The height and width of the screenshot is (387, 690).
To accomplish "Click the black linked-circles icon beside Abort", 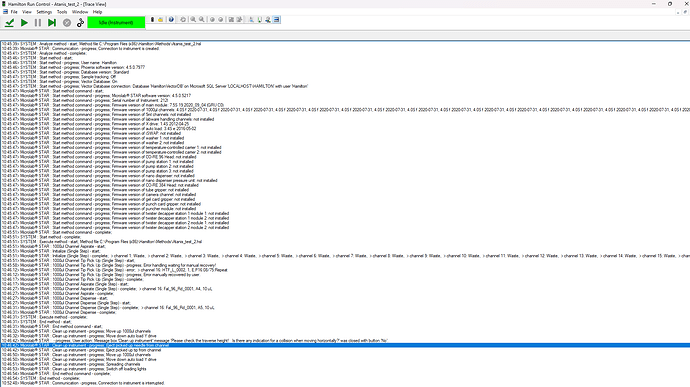I will click(81, 22).
